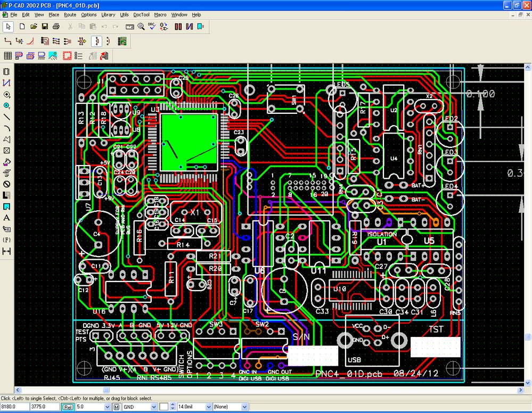Open the layer dropdown showing GND
Screen dimensions: 532x413
click(154, 407)
